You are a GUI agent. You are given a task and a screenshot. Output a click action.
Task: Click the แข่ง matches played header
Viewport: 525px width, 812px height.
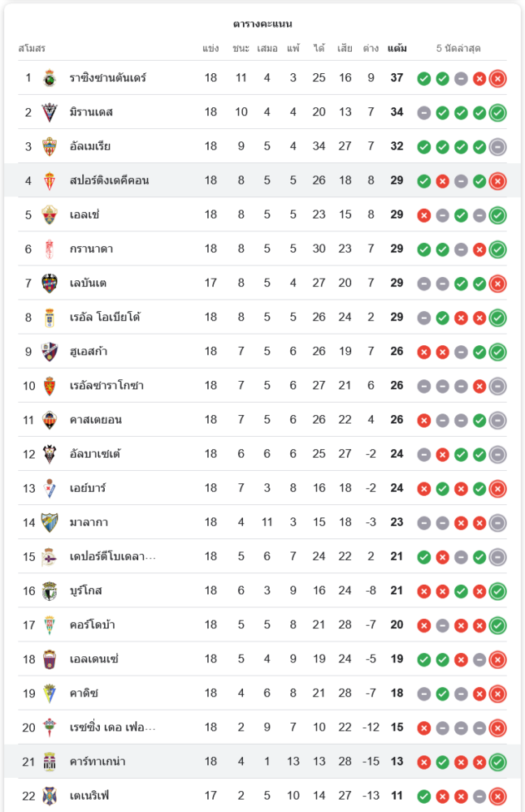[x=210, y=49]
